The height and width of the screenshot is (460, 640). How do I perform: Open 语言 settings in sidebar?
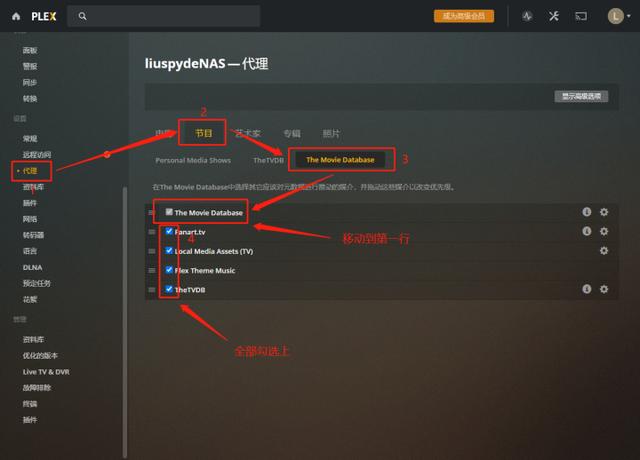point(30,251)
